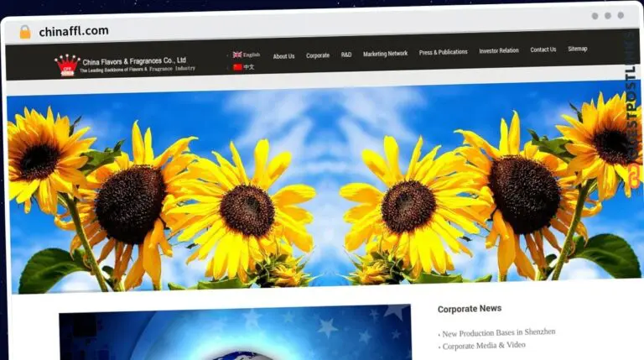
Task: Open the About Us menu
Action: click(x=283, y=56)
